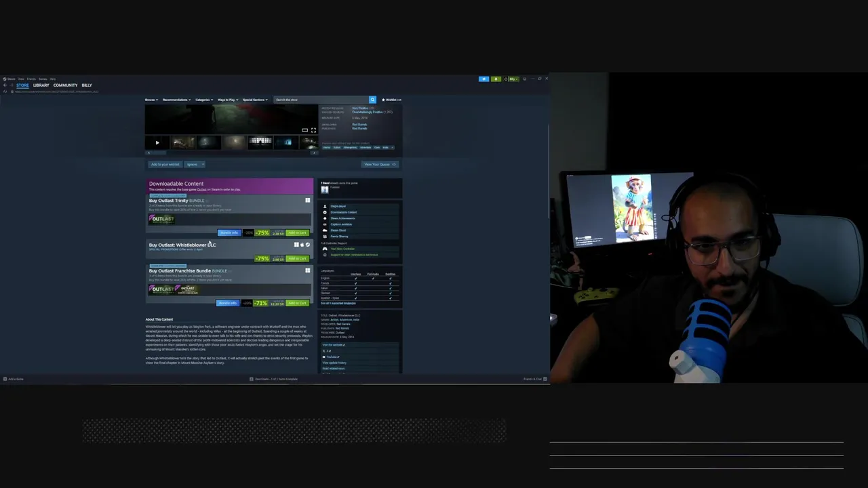Open the View menu
This screenshot has width=868, height=488.
21,79
